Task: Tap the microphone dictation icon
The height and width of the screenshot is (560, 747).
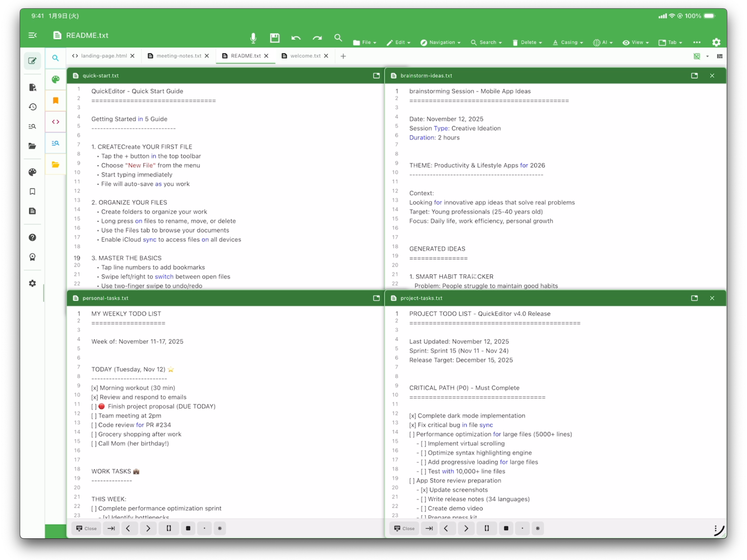Action: coord(253,38)
